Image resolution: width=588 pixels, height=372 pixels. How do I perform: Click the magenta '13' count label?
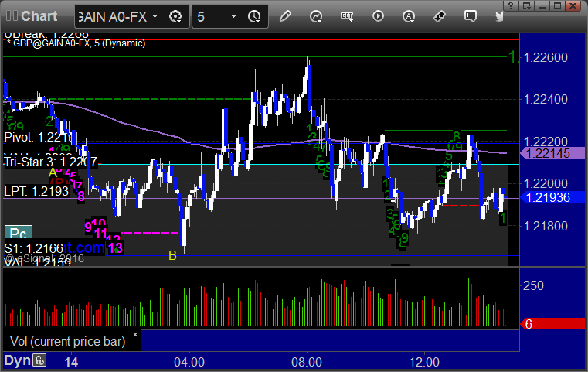[x=115, y=248]
